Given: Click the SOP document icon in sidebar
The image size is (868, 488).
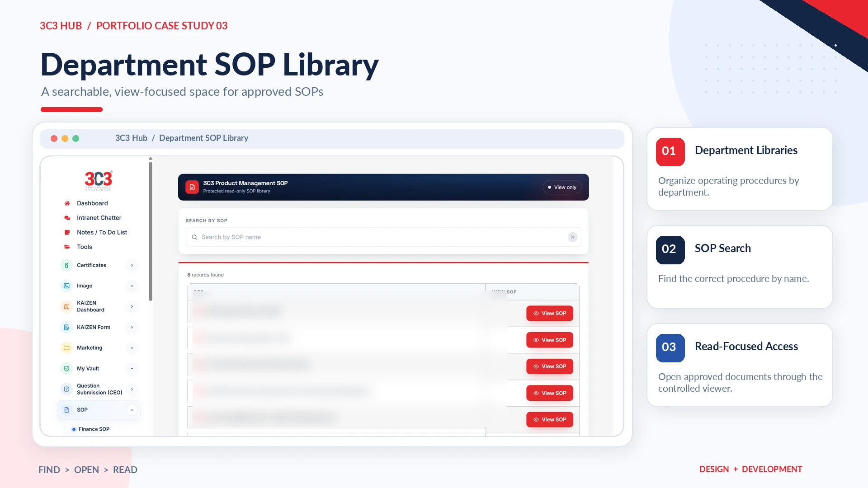Looking at the screenshot, I should click(x=66, y=410).
